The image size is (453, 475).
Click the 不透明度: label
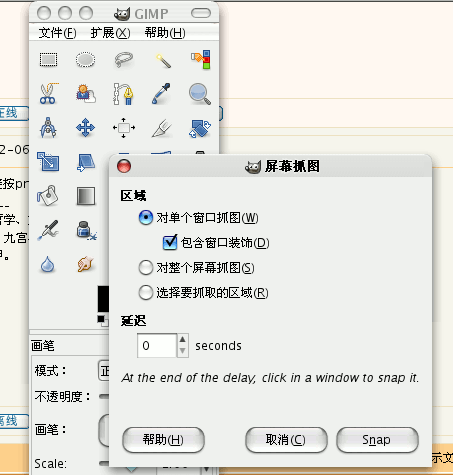pos(62,396)
